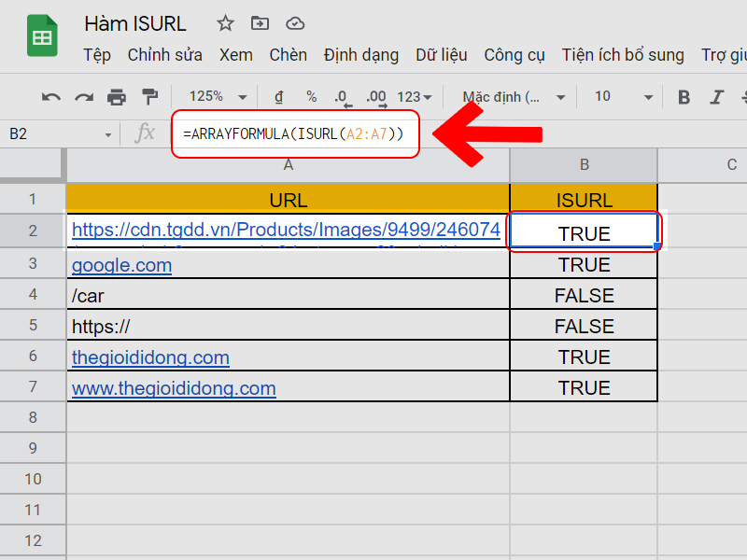Select row 1 header
Screen dimensions: 747x560
tap(33, 199)
